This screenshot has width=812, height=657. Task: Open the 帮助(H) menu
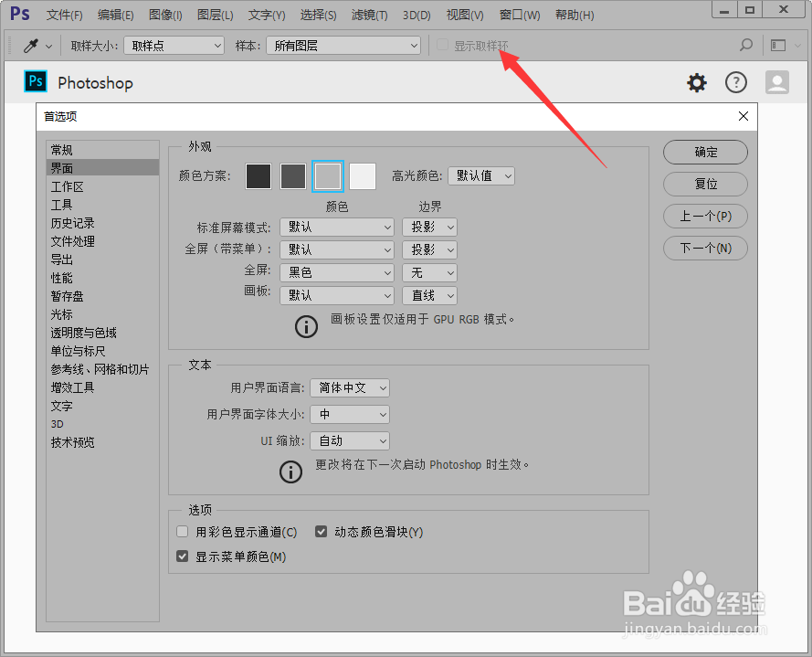(x=575, y=15)
